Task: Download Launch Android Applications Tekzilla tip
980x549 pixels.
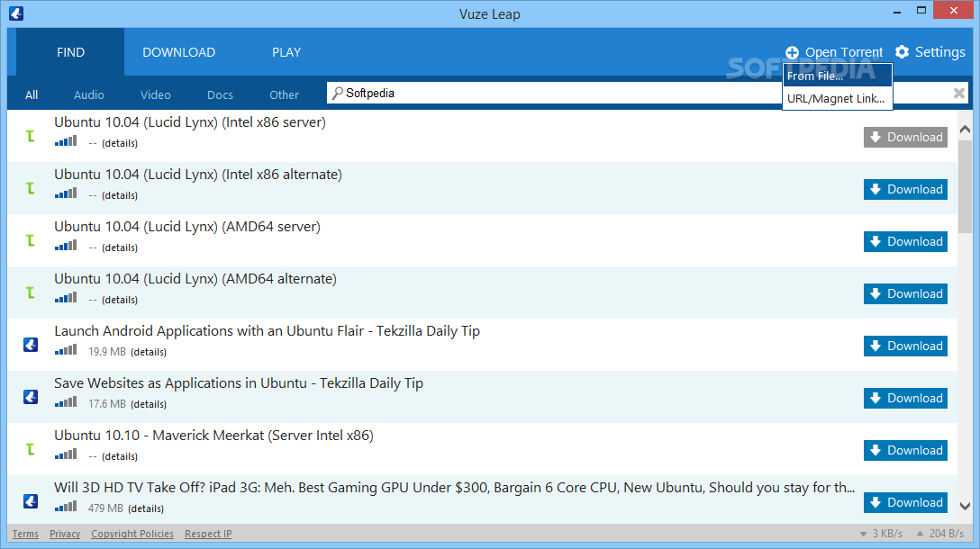Action: pos(905,346)
